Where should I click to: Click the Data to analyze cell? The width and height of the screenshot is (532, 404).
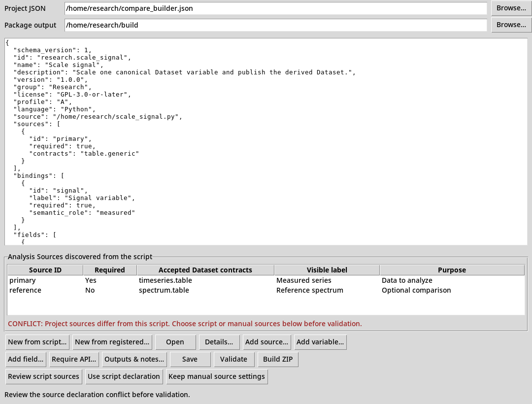coord(407,280)
